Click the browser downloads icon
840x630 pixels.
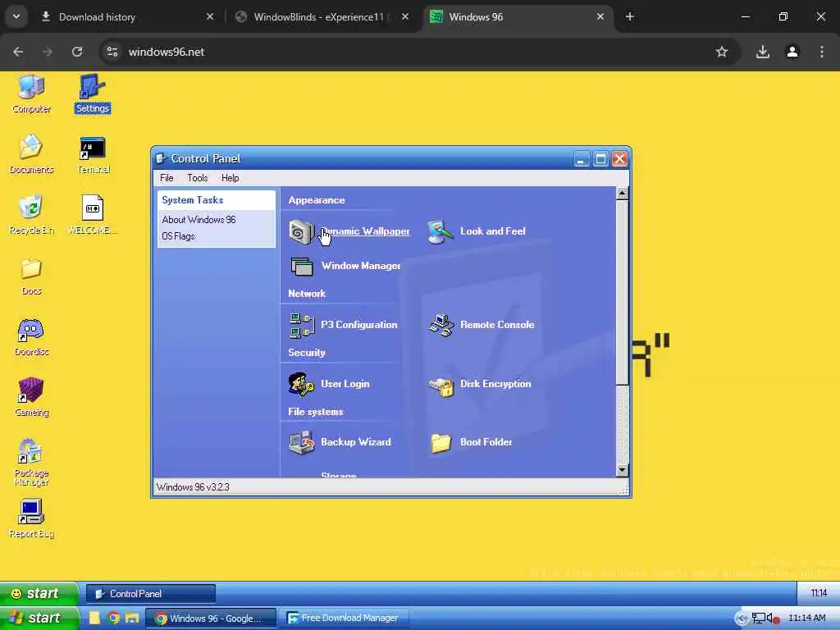pyautogui.click(x=762, y=52)
